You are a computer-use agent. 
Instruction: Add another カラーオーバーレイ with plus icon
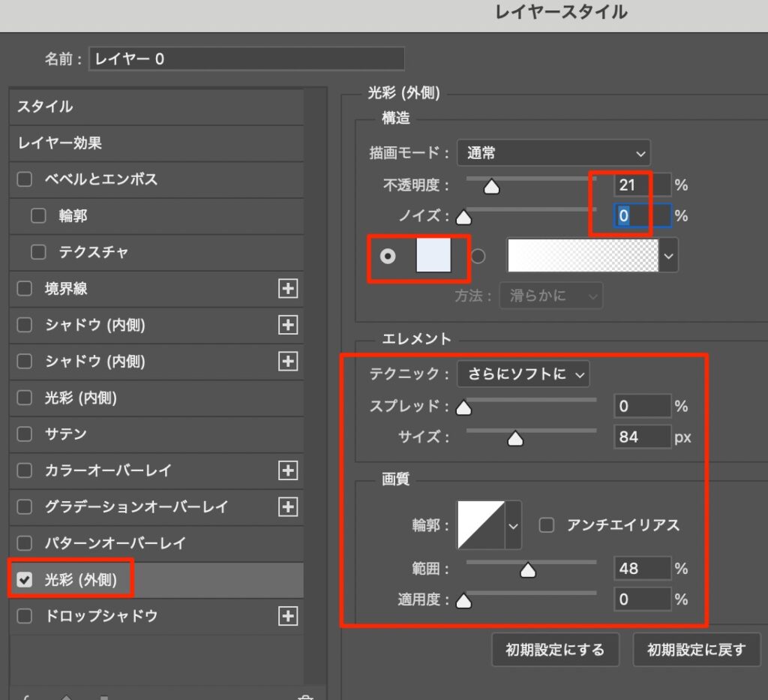[288, 470]
